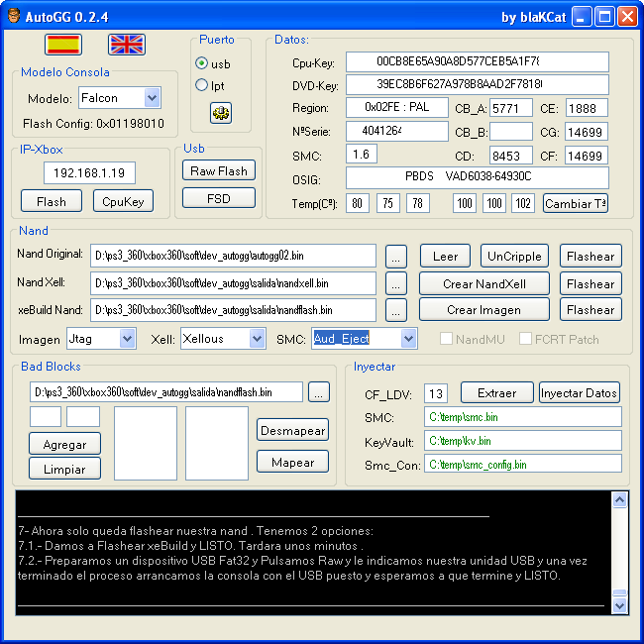Click the SMC version field showing 1.6
The height and width of the screenshot is (644, 644).
coord(362,154)
